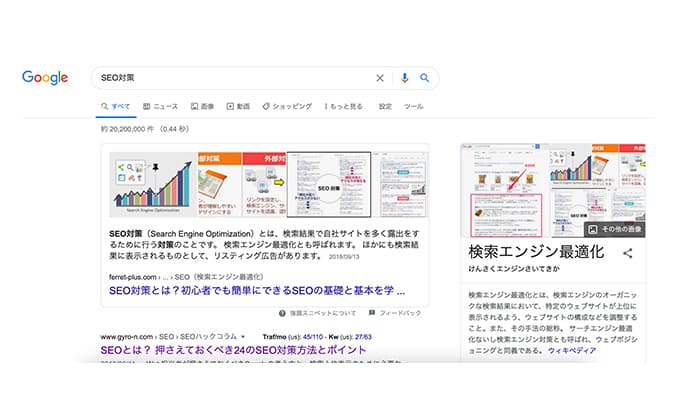Screen dimensions: 680x420
Task: Open the SEOとは？押さえておくべき24のSEO対策 link
Action: [233, 350]
